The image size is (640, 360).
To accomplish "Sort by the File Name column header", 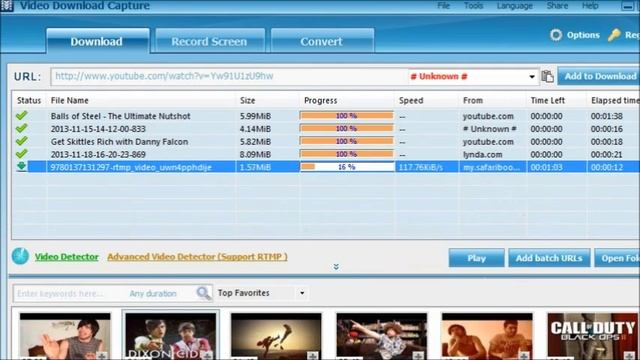I will coord(69,100).
